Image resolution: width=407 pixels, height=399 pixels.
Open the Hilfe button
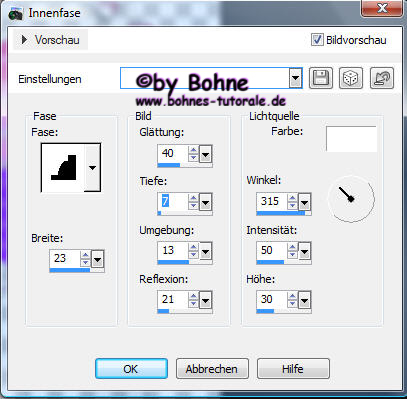pos(293,369)
